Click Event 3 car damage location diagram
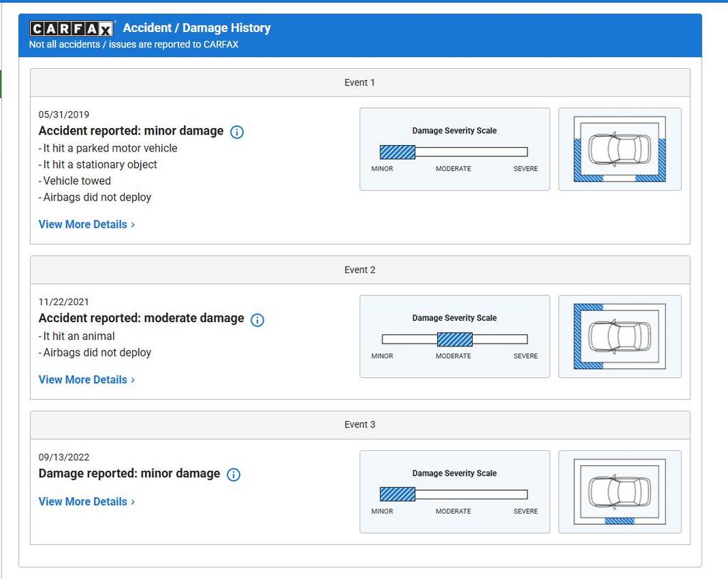 click(619, 492)
